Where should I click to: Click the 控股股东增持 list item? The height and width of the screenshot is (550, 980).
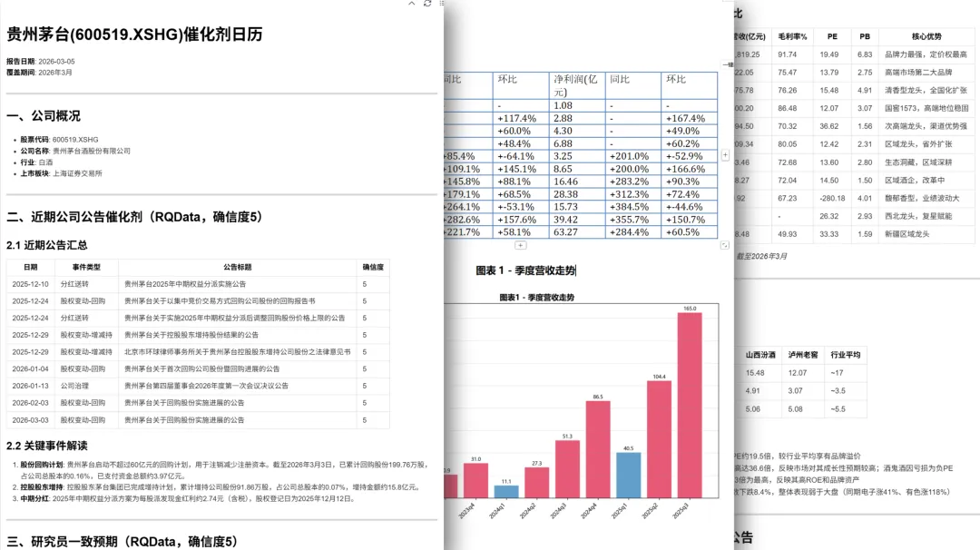[220, 486]
